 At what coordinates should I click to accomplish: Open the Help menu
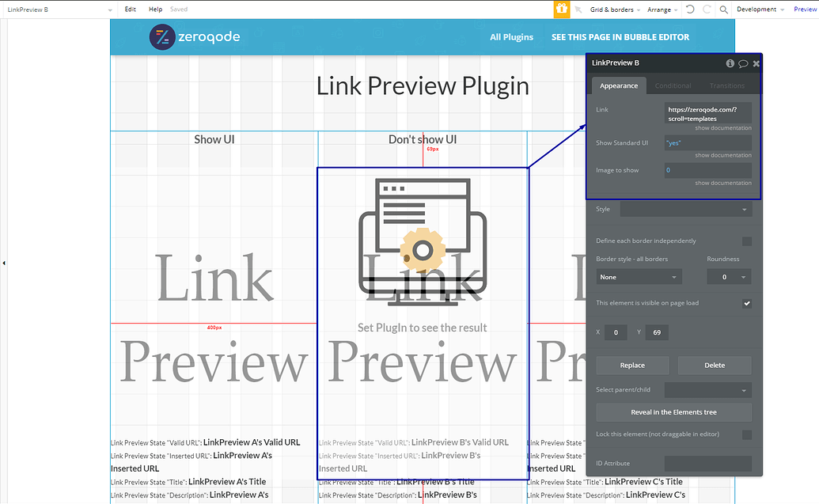click(155, 9)
